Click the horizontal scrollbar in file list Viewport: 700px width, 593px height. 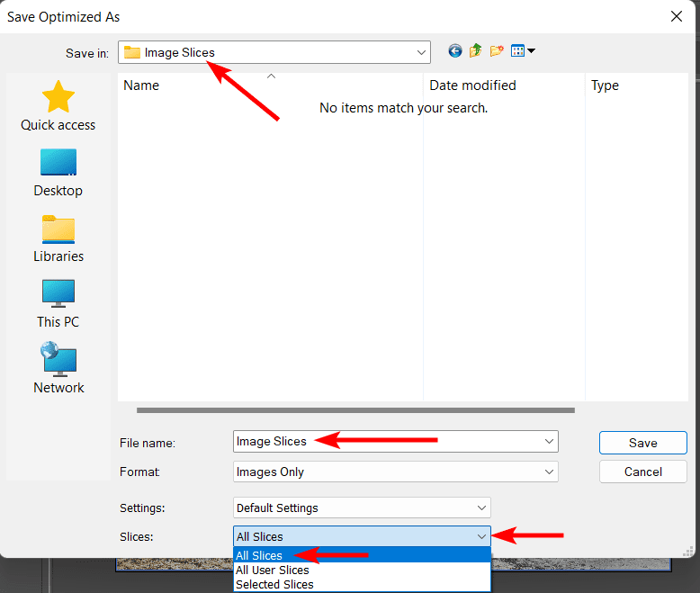(355, 410)
